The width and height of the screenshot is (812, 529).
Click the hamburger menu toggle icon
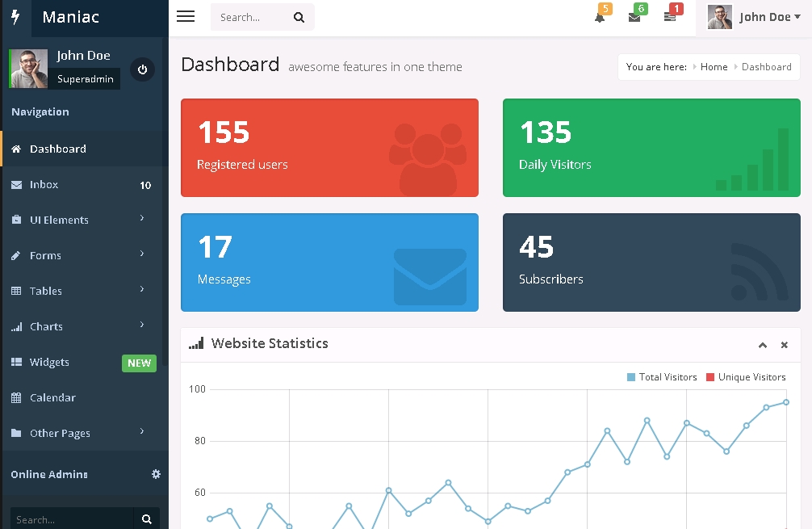[x=186, y=17]
